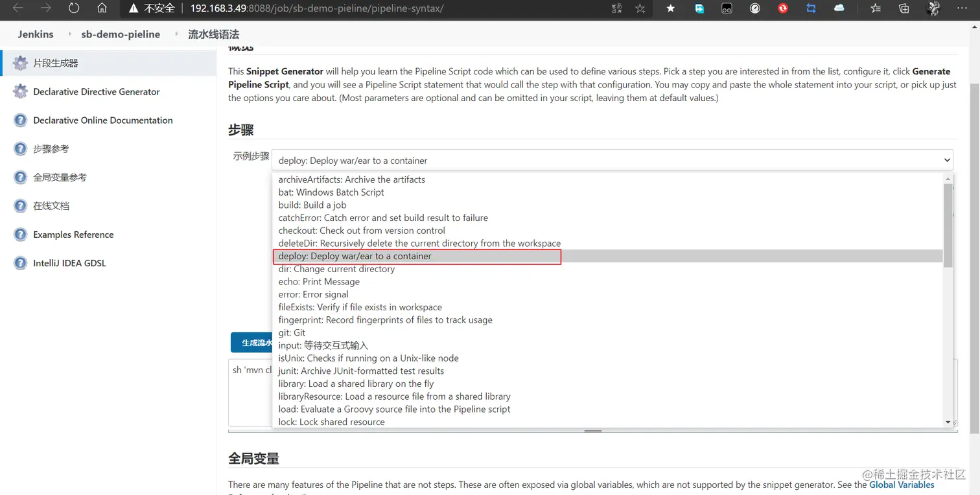Reload the page with the refresh icon
The image size is (980, 495).
(x=74, y=8)
